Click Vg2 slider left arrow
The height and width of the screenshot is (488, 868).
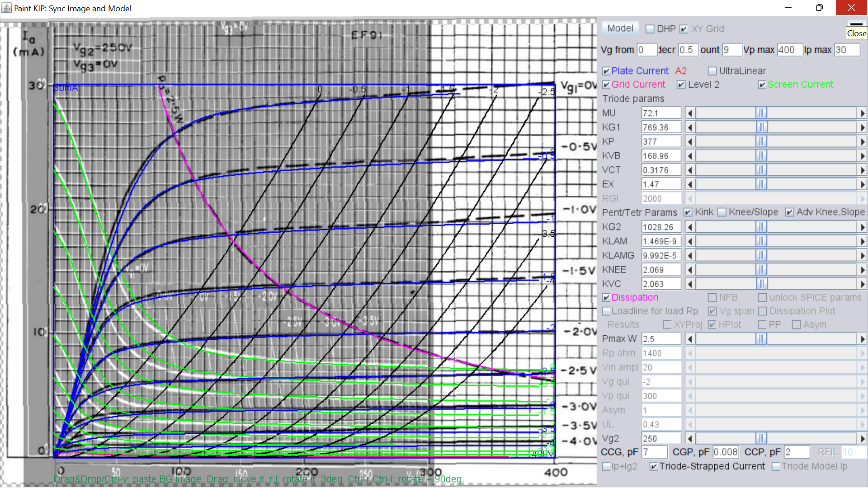point(690,438)
